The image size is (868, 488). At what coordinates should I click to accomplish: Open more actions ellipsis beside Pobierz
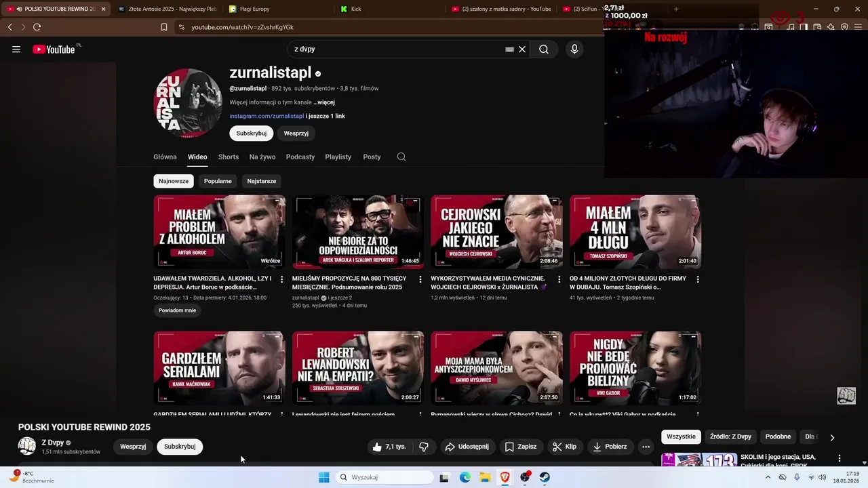[x=646, y=447]
